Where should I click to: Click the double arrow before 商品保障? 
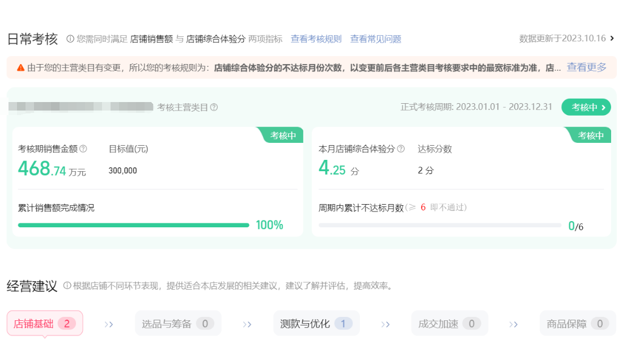pos(513,324)
